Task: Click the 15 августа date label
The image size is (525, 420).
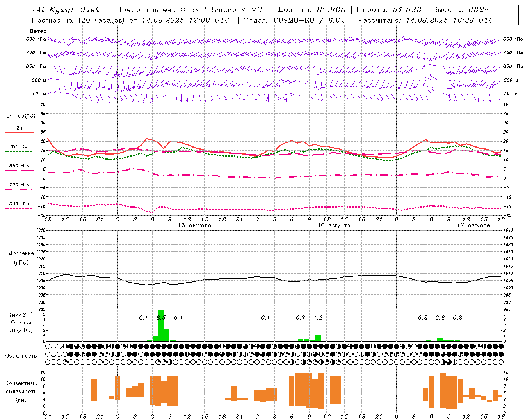Action: point(194,226)
